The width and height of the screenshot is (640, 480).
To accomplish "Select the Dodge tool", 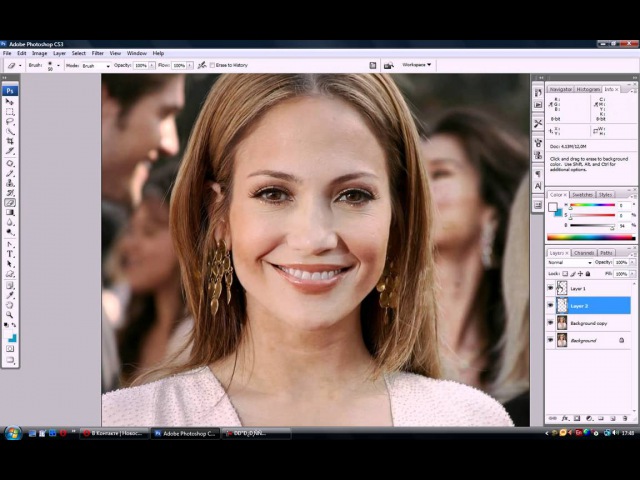I will (x=10, y=232).
